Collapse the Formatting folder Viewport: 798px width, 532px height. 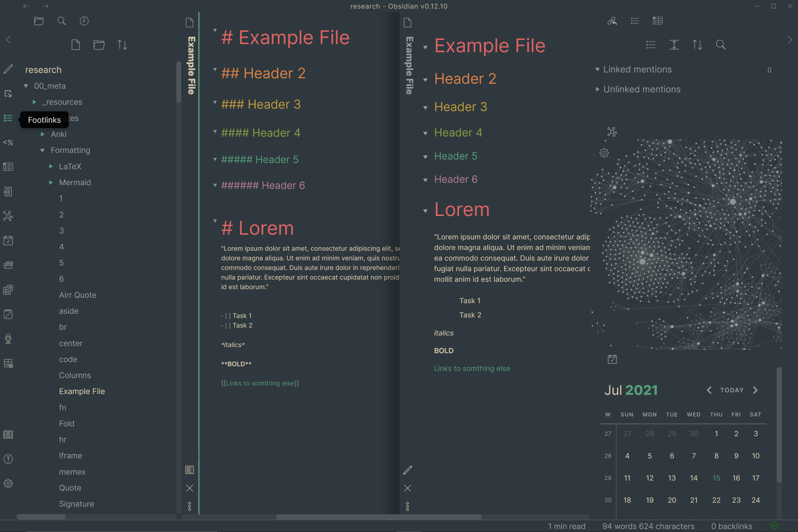[x=42, y=150]
